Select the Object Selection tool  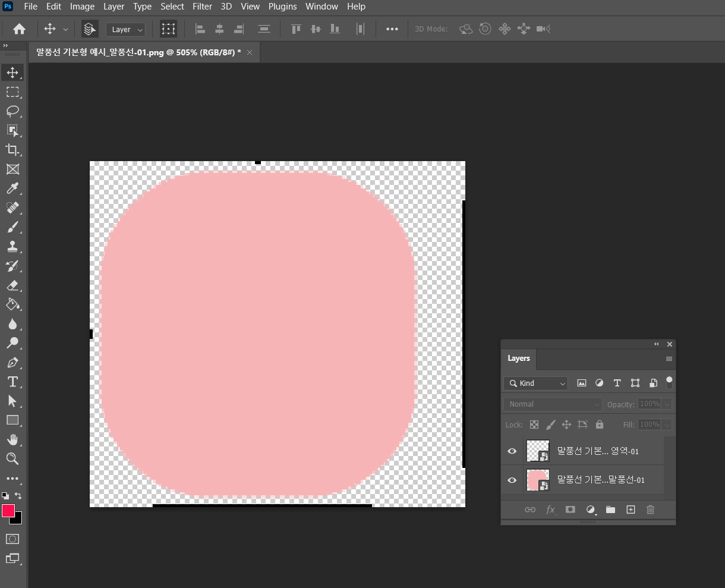pyautogui.click(x=12, y=131)
